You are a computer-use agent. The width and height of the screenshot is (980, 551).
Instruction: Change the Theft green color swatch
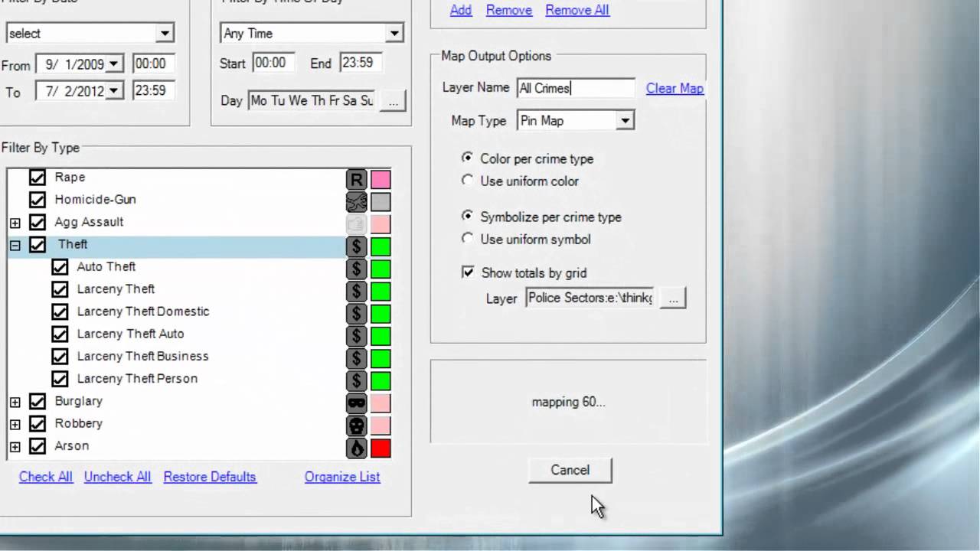[x=381, y=246]
